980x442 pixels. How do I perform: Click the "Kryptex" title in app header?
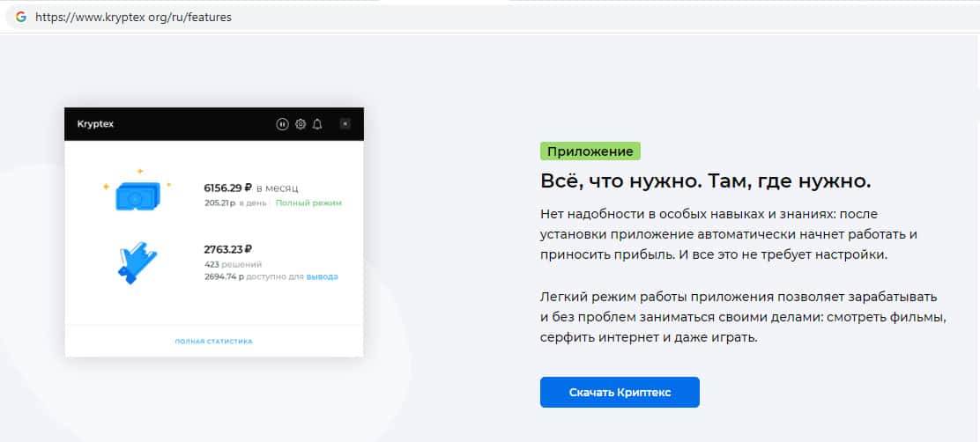coord(96,124)
